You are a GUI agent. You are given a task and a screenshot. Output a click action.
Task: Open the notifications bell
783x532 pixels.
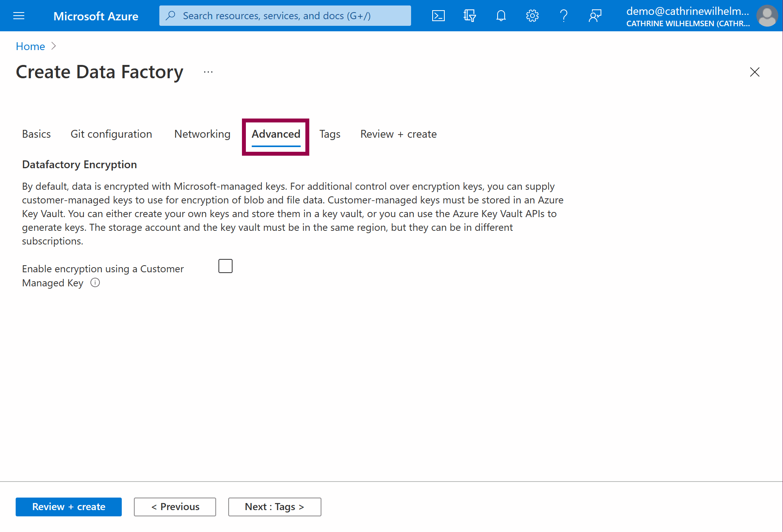[501, 16]
